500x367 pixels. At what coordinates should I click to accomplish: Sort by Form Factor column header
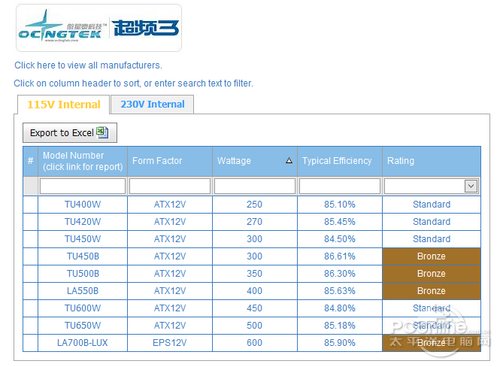pos(157,161)
